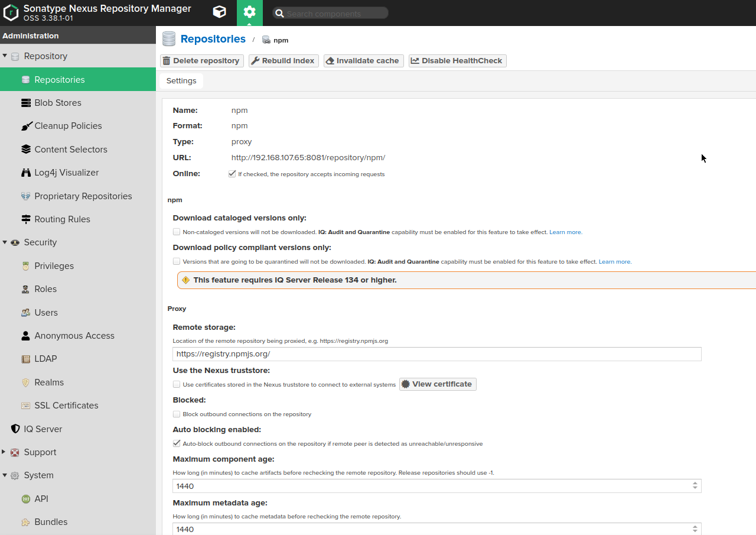Open the Administration gear icon in header
This screenshot has height=535, width=756.
coord(250,12)
